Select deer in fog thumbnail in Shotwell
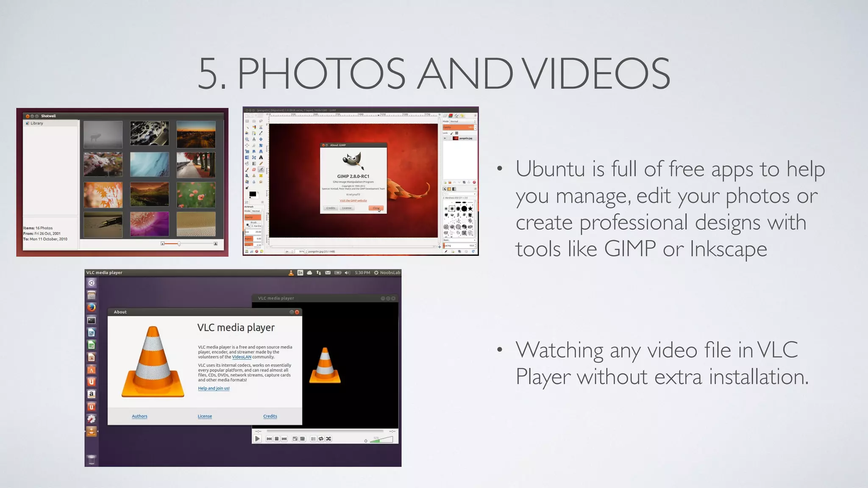Image resolution: width=868 pixels, height=488 pixels. pyautogui.click(x=103, y=134)
